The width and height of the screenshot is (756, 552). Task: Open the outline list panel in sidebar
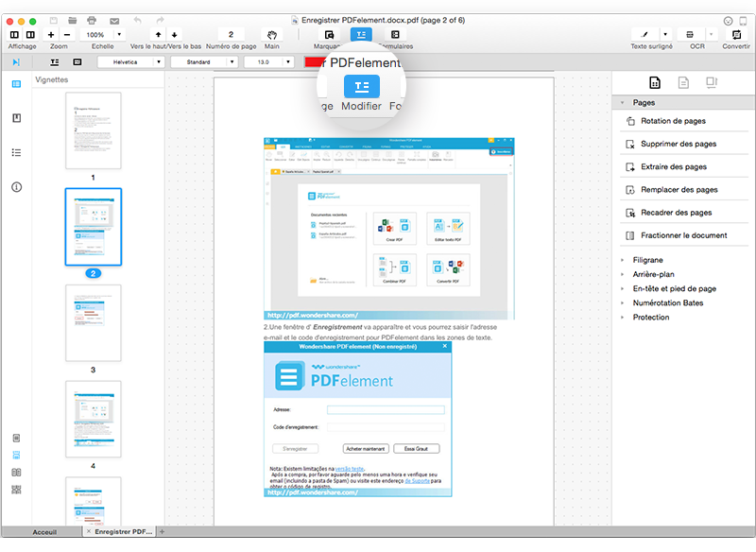(16, 153)
